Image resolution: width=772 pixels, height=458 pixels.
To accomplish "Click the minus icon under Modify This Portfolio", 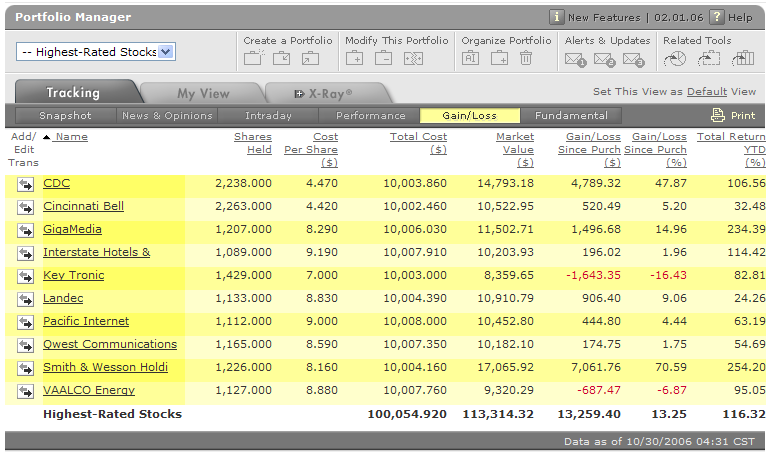I will pyautogui.click(x=383, y=59).
